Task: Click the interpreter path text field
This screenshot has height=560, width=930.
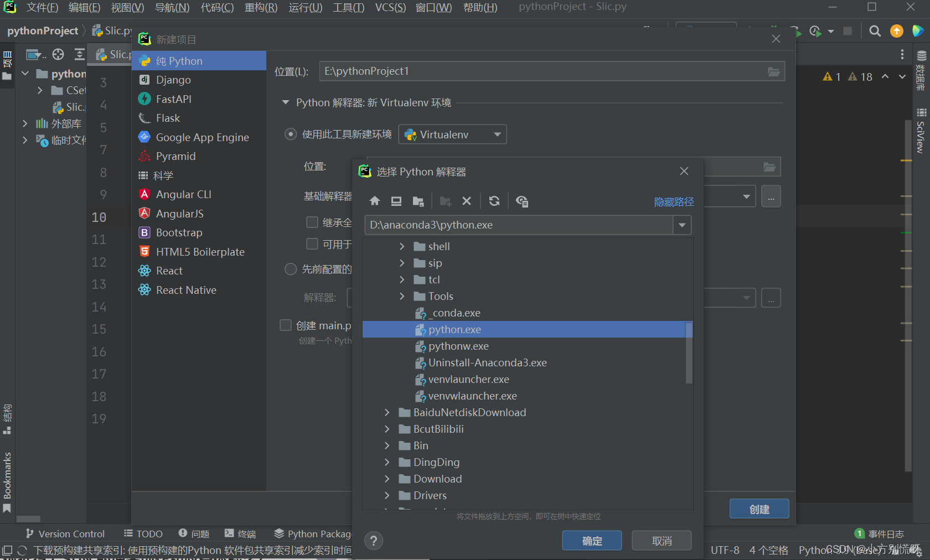Action: pos(519,225)
